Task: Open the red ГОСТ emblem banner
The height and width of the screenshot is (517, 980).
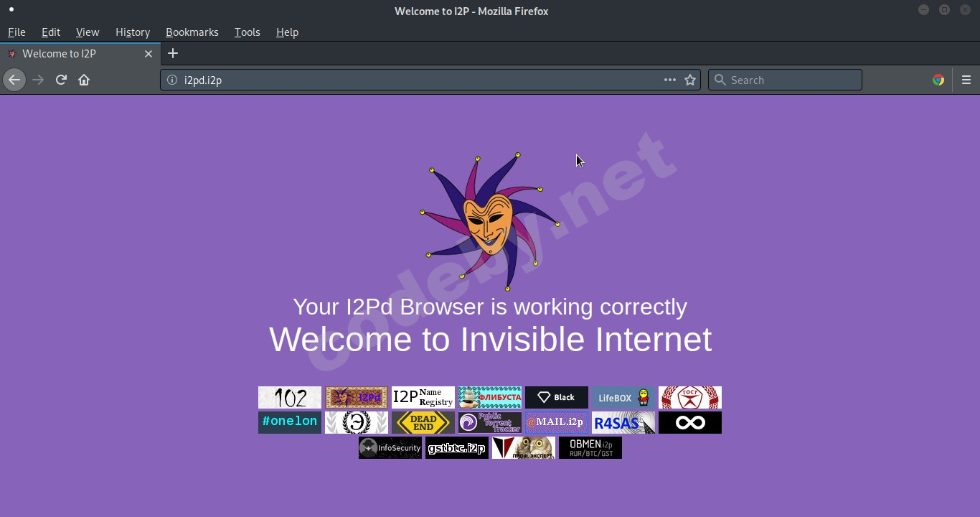Action: click(690, 398)
